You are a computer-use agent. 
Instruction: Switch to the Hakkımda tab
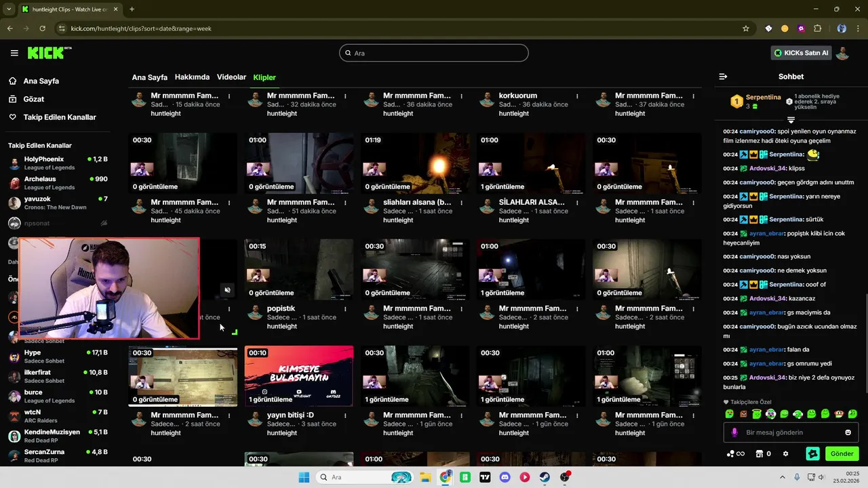(192, 77)
